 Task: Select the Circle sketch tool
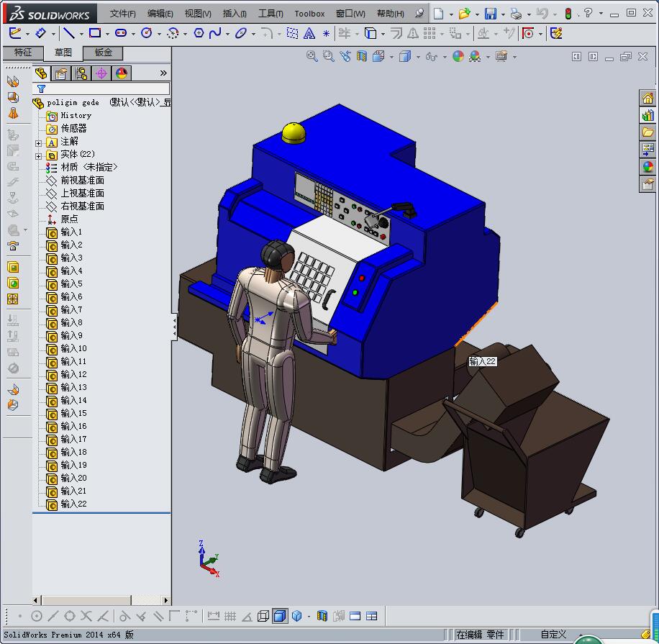[x=145, y=33]
